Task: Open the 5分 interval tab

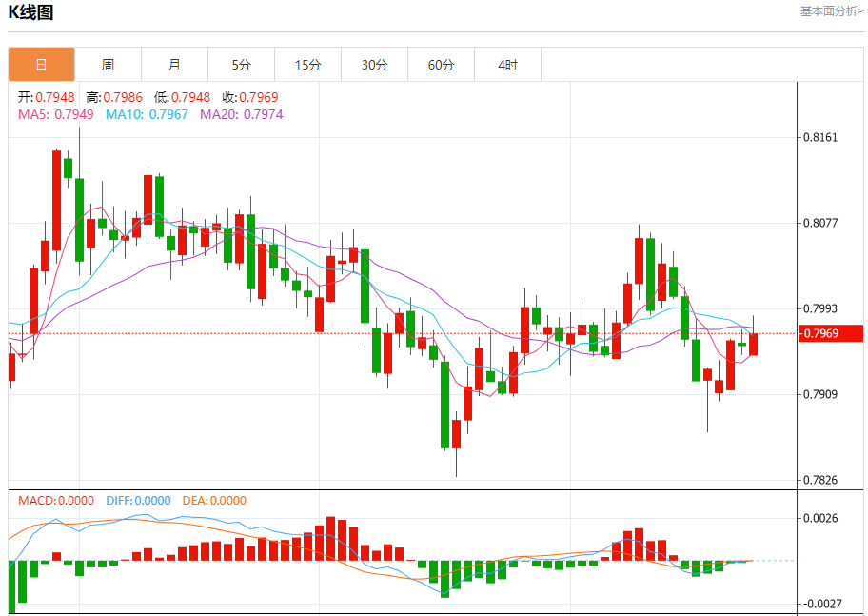Action: [x=242, y=65]
